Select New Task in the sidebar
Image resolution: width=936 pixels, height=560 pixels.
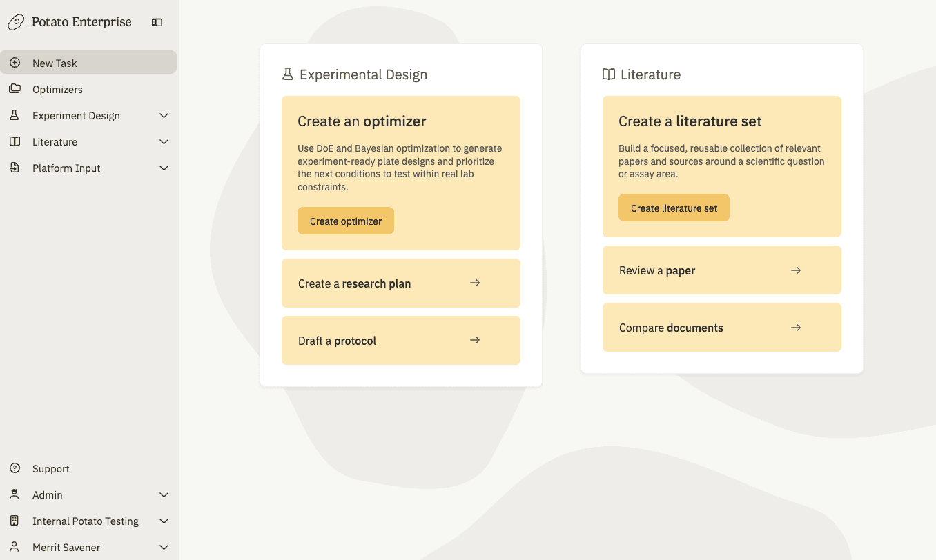[x=88, y=62]
